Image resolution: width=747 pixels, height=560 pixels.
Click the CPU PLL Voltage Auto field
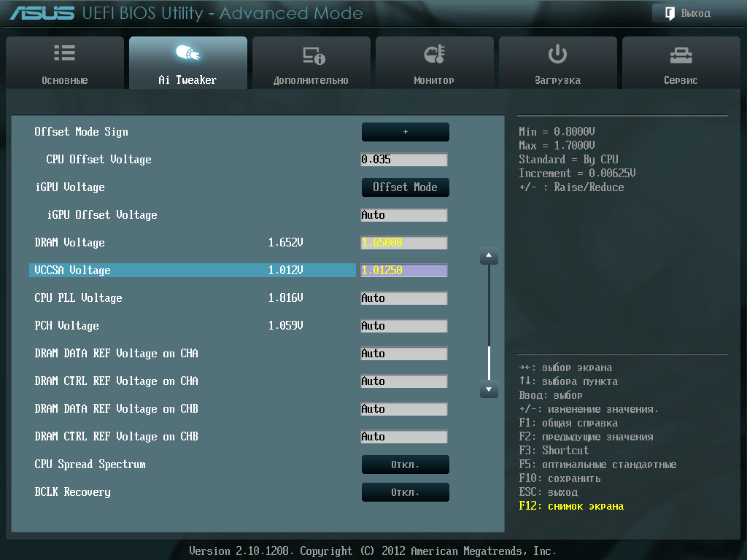[x=404, y=298]
